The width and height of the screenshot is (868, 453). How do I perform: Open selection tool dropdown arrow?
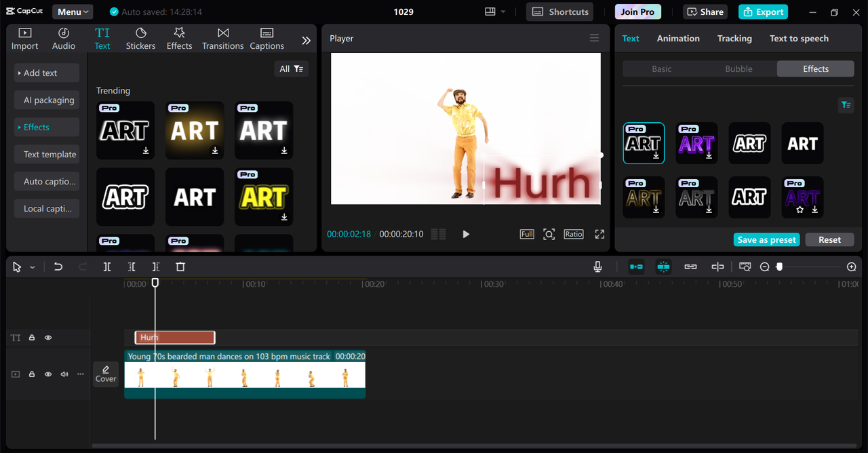coord(32,267)
